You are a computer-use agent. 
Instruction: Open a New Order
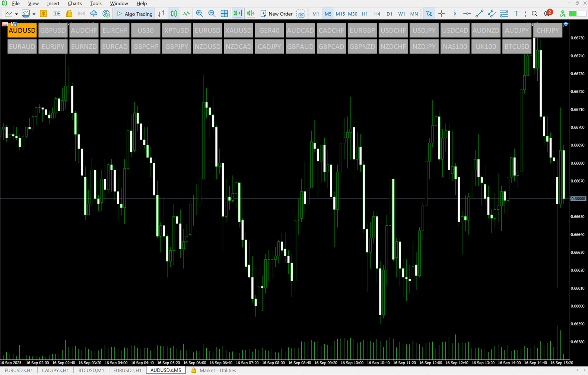coord(277,14)
